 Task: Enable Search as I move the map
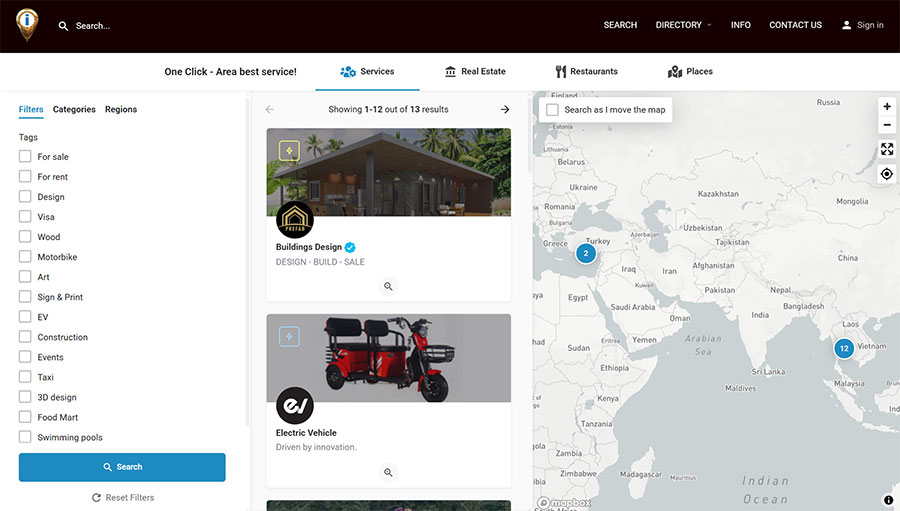tap(552, 110)
